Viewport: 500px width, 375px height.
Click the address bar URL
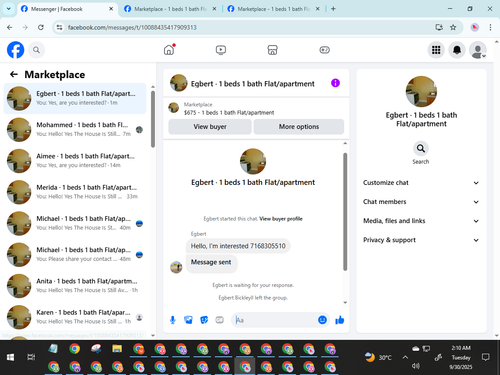coord(132,27)
